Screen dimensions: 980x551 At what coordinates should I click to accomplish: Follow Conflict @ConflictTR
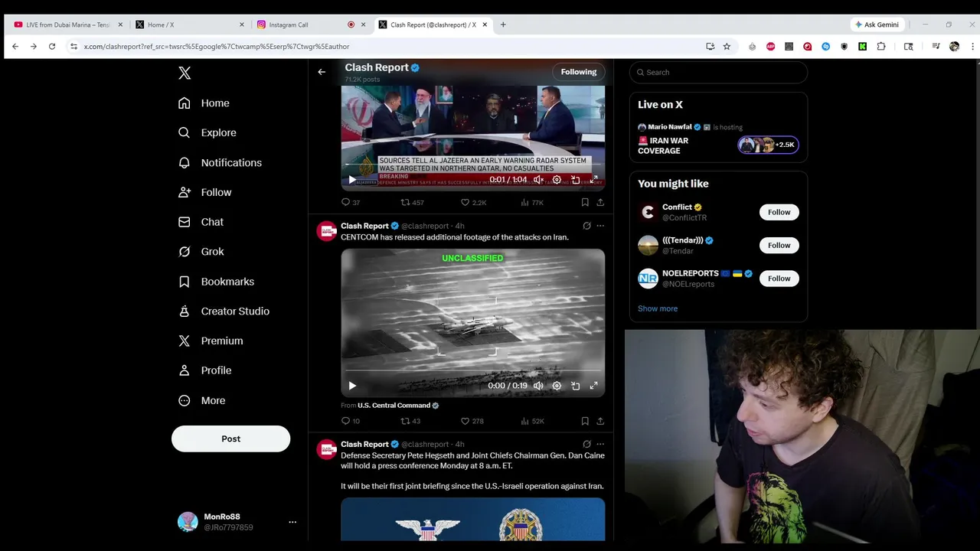pyautogui.click(x=779, y=212)
